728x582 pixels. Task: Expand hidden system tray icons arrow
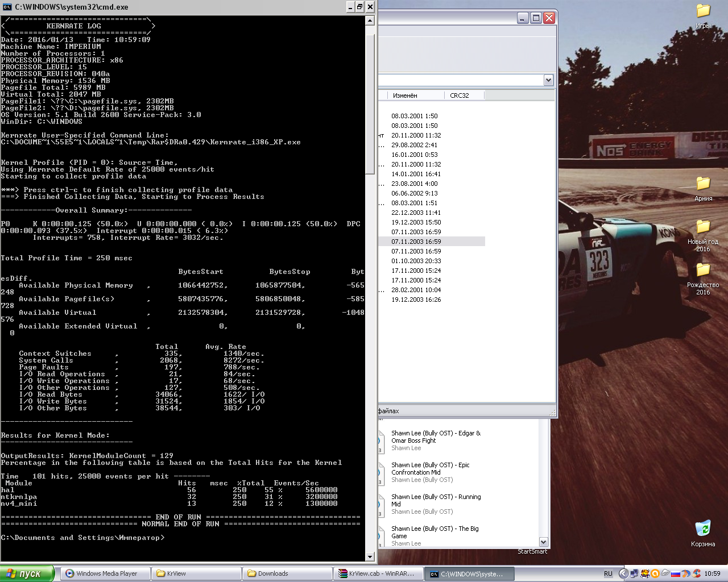(623, 573)
